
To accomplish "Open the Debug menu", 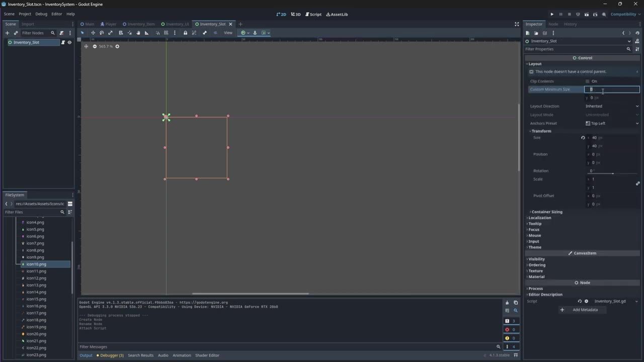I will click(41, 14).
